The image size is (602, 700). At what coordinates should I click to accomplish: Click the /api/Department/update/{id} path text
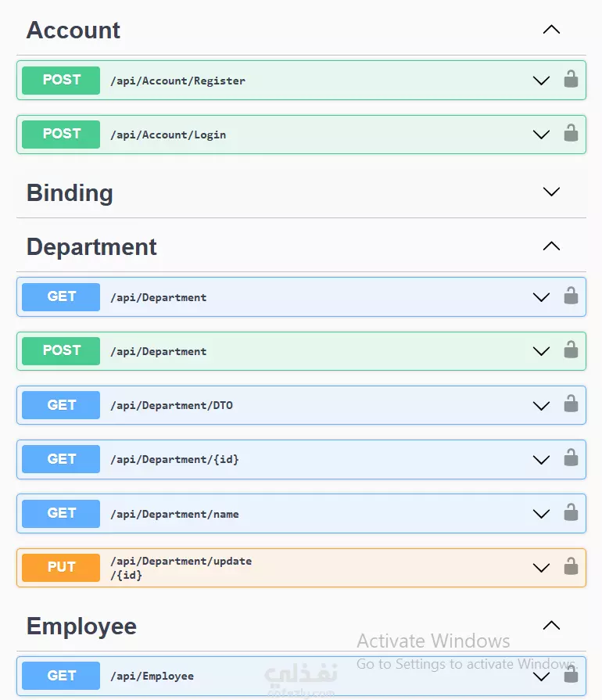(x=181, y=568)
